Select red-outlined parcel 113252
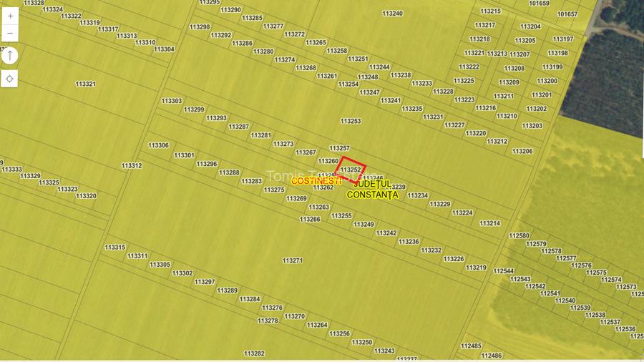Viewport: 644px width, 362px height. coord(351,170)
